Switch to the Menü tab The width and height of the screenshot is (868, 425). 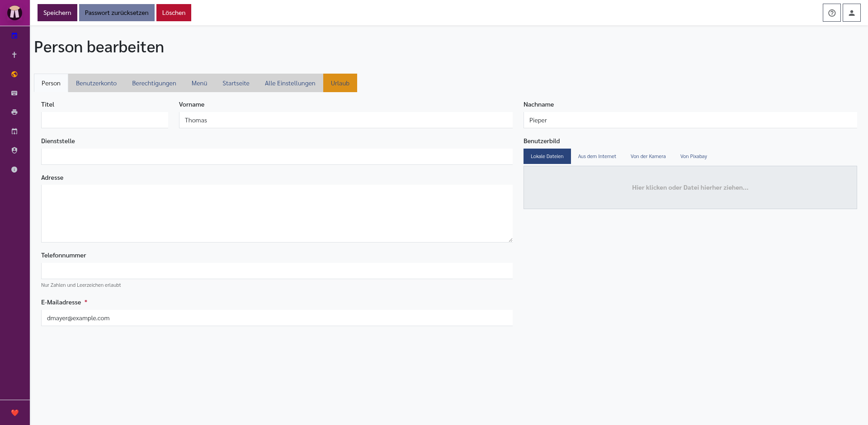199,83
